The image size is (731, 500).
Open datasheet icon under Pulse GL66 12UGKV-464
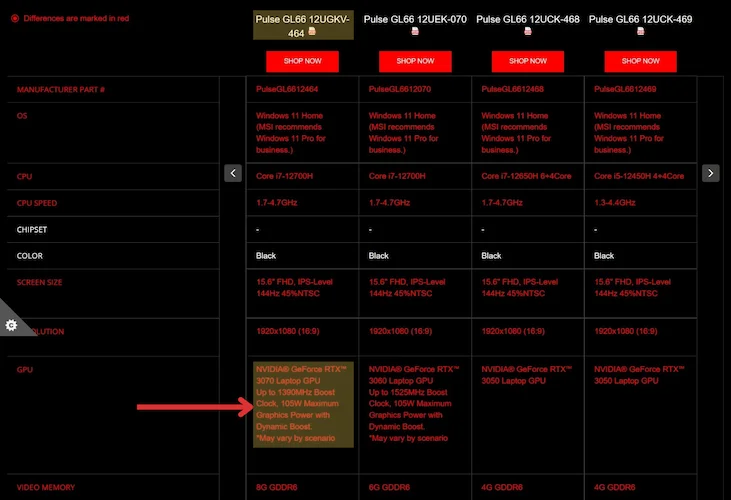click(x=312, y=32)
